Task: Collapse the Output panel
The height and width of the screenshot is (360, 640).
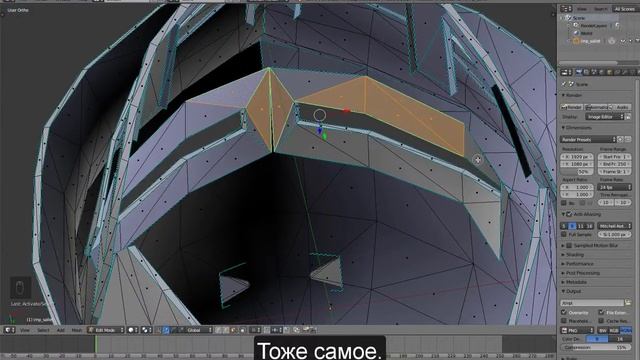Action: [x=572, y=291]
